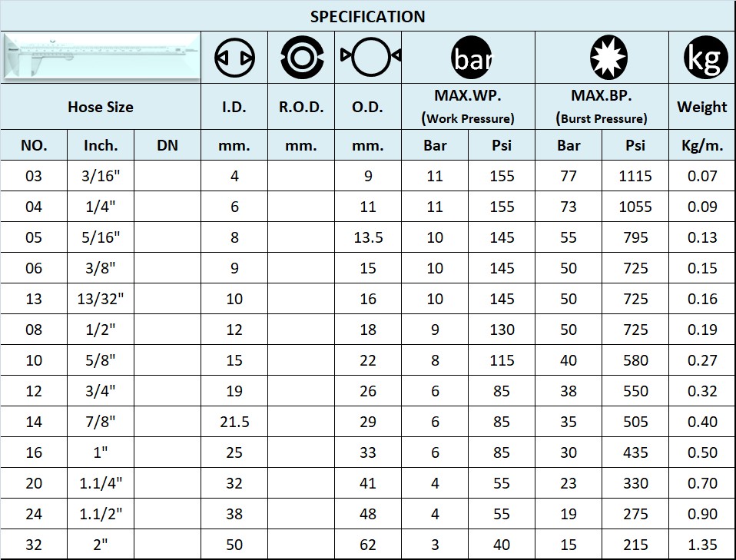The image size is (736, 560).
Task: Select the 3/16 inch hose row number 03
Action: (x=34, y=175)
